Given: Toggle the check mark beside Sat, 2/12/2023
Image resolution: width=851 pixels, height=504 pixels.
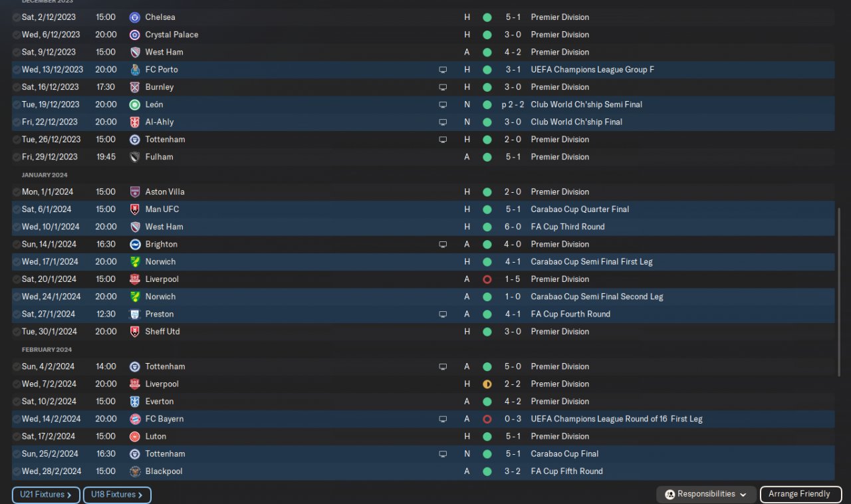Looking at the screenshot, I should coord(16,17).
